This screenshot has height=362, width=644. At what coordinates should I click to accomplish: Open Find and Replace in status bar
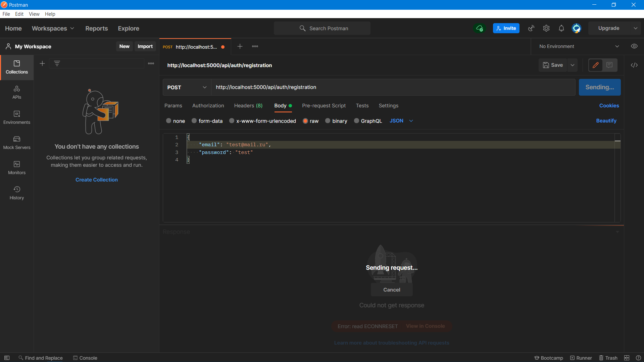pyautogui.click(x=41, y=358)
